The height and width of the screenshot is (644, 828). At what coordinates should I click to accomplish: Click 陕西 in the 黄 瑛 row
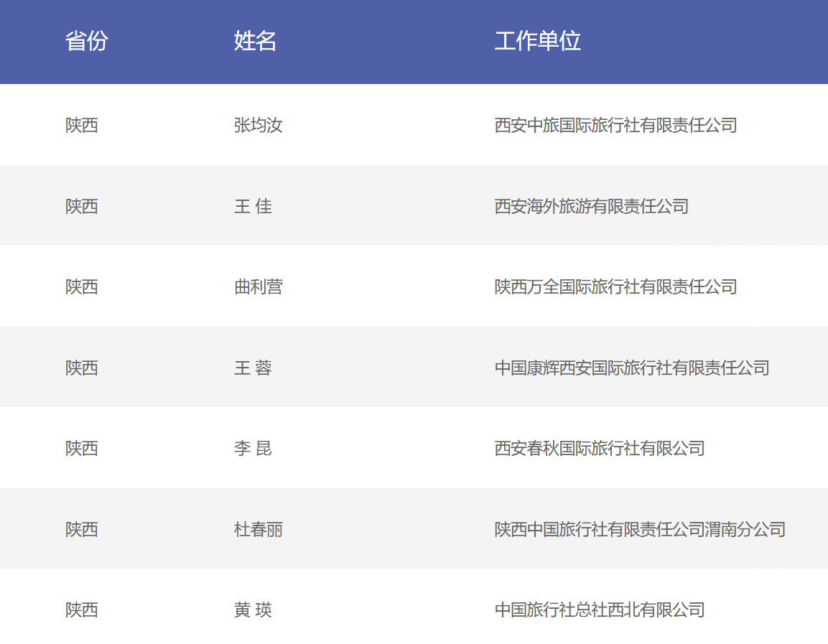[x=82, y=610]
